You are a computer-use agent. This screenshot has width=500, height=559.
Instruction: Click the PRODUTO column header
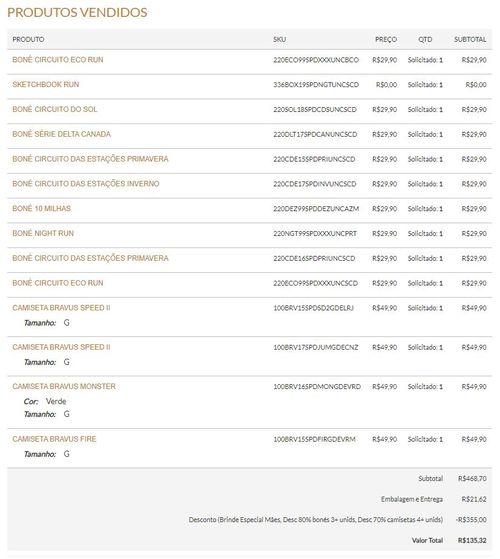point(28,39)
